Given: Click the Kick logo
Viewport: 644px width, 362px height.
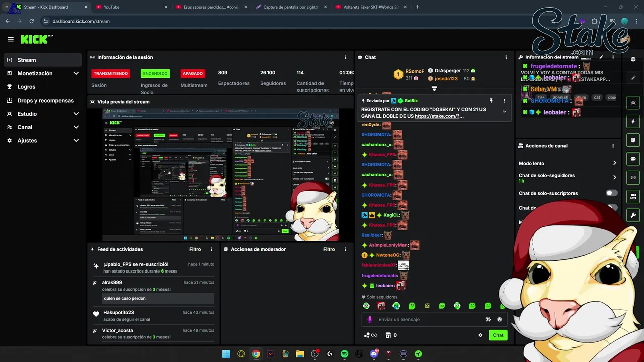Looking at the screenshot, I should tap(37, 39).
